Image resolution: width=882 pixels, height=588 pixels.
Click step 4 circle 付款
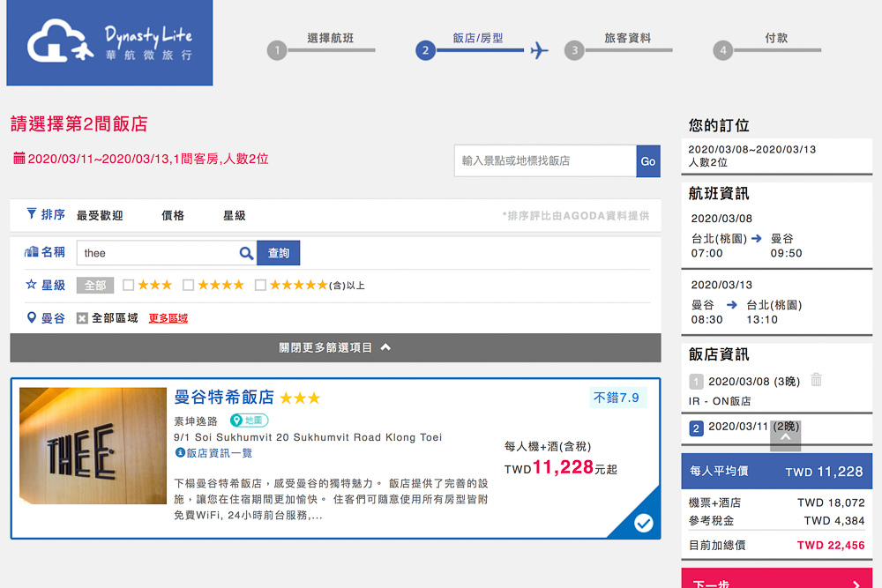(x=723, y=50)
